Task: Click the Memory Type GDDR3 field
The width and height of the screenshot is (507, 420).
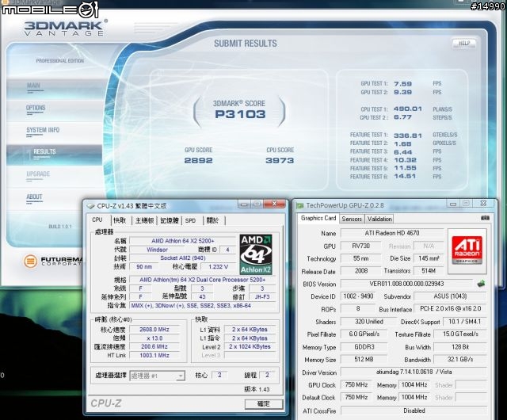Action: [364, 347]
